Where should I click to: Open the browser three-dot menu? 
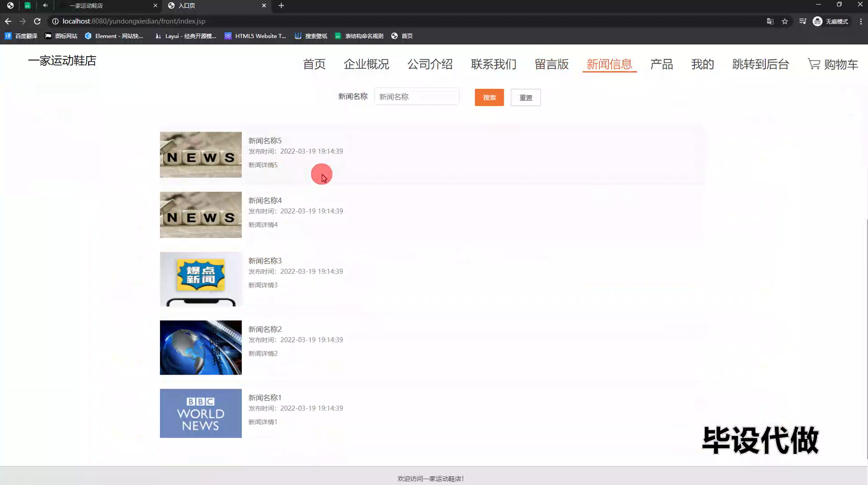click(861, 21)
